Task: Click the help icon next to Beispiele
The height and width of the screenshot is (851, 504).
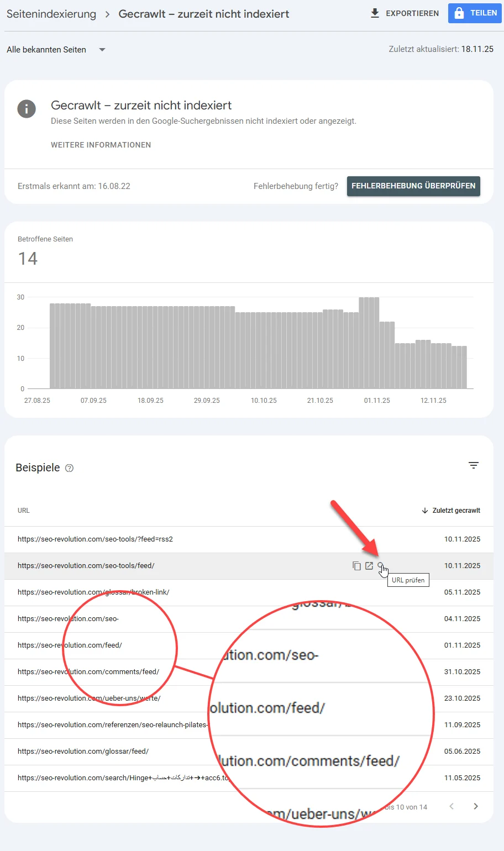Action: click(x=69, y=468)
